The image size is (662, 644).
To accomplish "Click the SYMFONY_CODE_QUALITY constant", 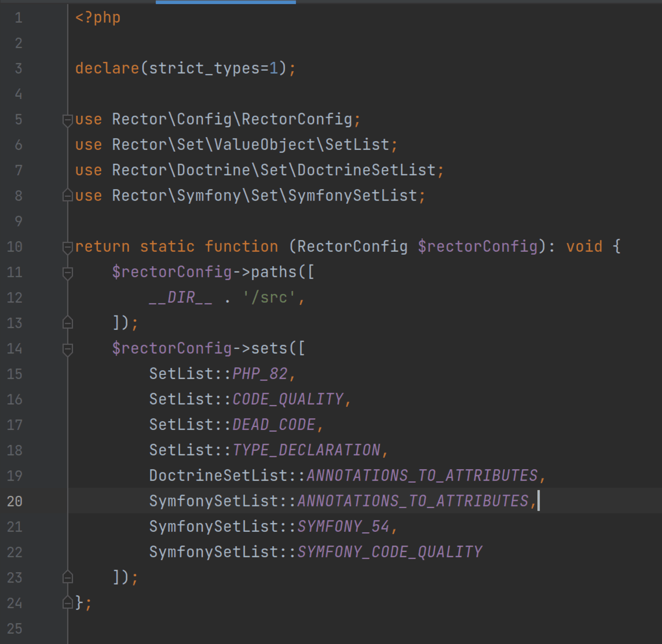I will click(389, 552).
